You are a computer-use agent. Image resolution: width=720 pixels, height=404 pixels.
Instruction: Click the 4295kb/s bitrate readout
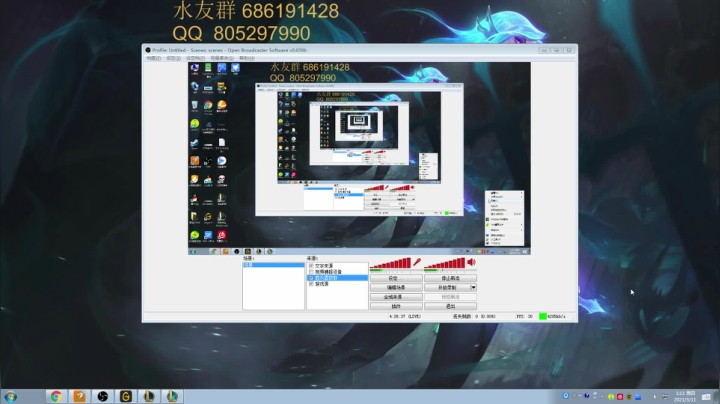coord(557,316)
